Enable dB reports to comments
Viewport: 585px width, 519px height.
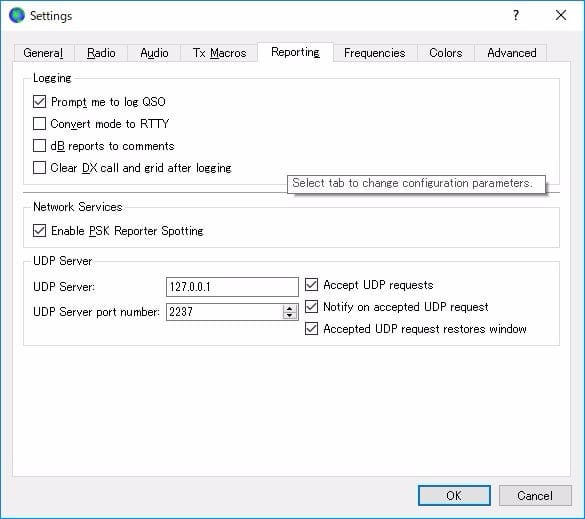click(x=40, y=146)
